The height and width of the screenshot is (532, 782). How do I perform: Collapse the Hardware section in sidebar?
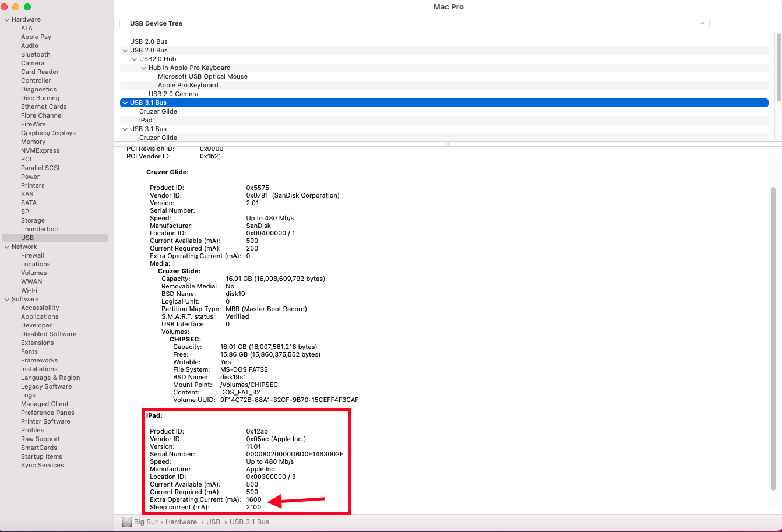coord(6,19)
